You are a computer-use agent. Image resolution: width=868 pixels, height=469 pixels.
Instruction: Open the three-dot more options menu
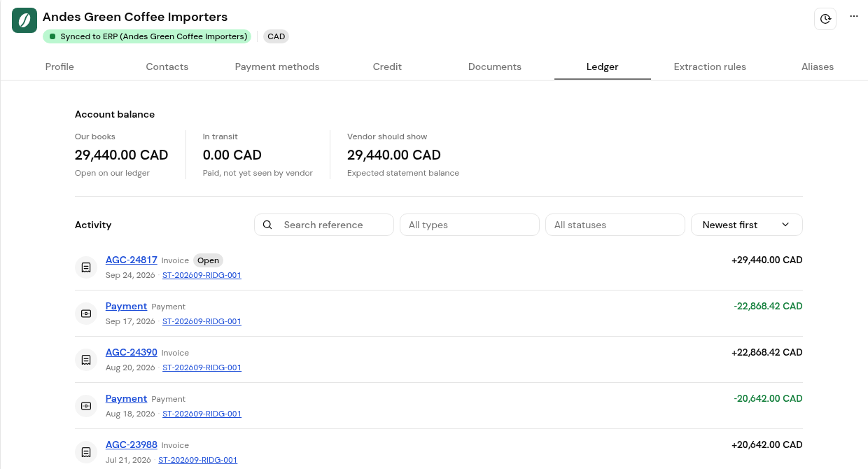pyautogui.click(x=854, y=16)
